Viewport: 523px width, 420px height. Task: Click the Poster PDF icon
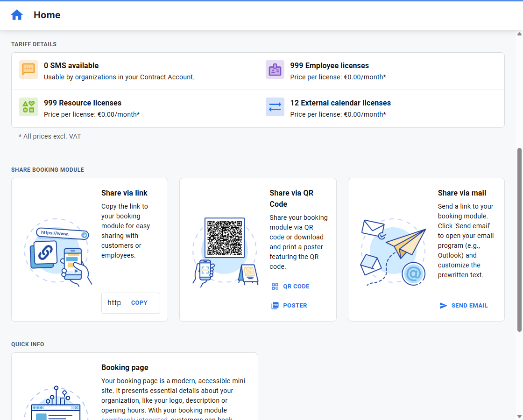click(275, 305)
